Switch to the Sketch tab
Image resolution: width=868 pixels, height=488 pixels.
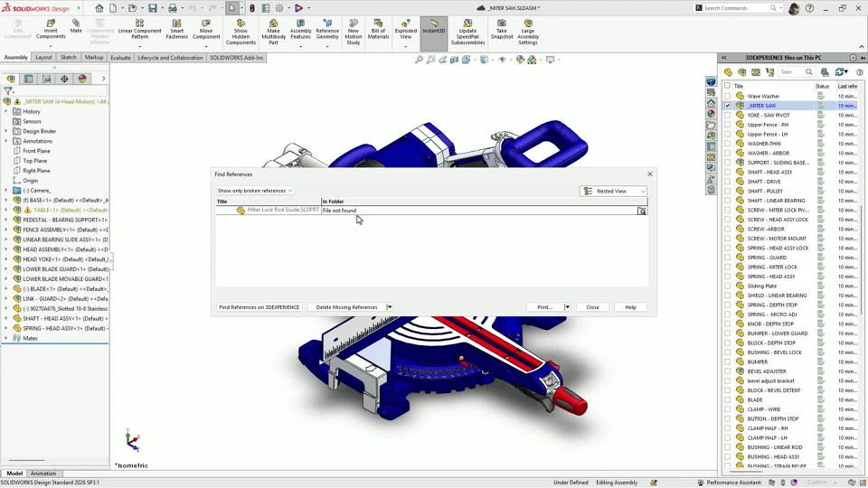tap(68, 58)
